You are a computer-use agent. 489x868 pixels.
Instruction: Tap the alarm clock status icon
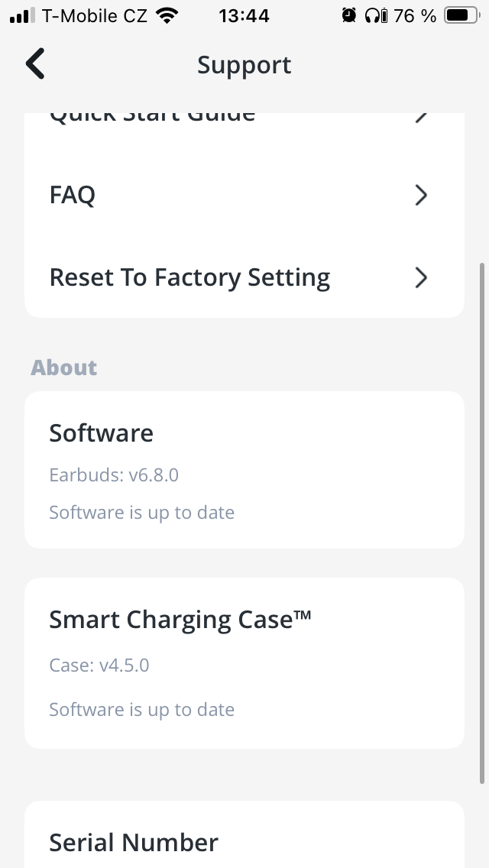[x=349, y=15]
